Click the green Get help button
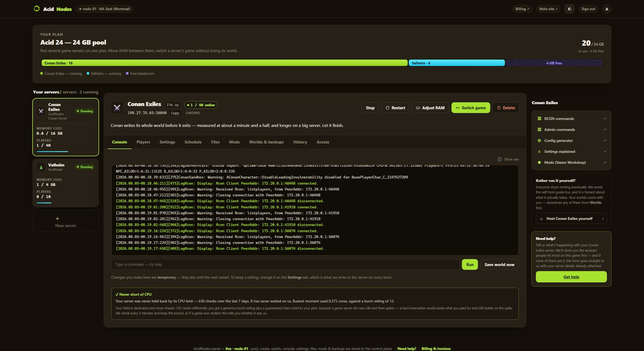The height and width of the screenshot is (351, 644). 571,277
